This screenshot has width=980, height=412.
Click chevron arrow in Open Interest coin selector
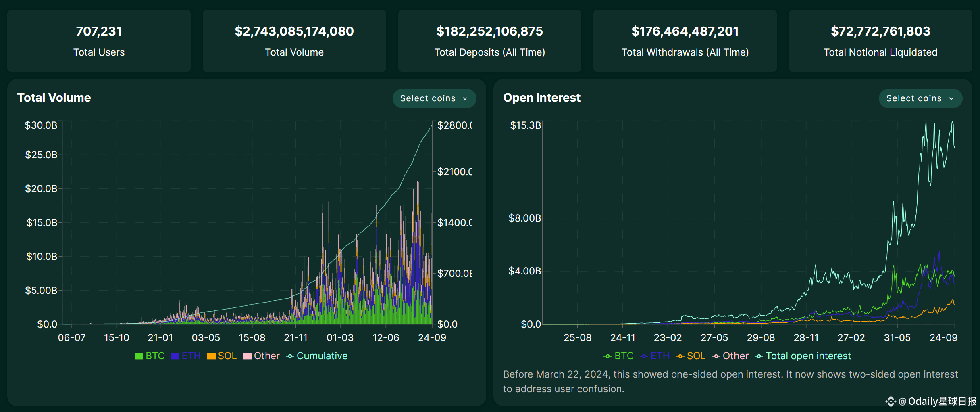pos(951,99)
